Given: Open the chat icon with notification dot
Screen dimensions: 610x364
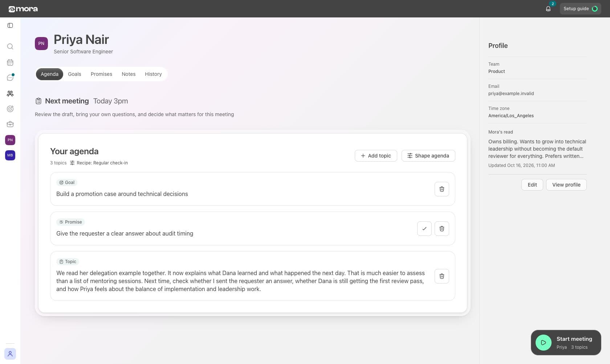Looking at the screenshot, I should [x=10, y=78].
